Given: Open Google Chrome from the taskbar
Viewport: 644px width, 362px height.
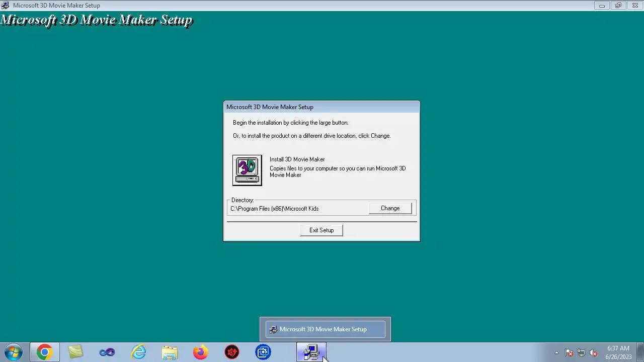Looking at the screenshot, I should point(44,352).
